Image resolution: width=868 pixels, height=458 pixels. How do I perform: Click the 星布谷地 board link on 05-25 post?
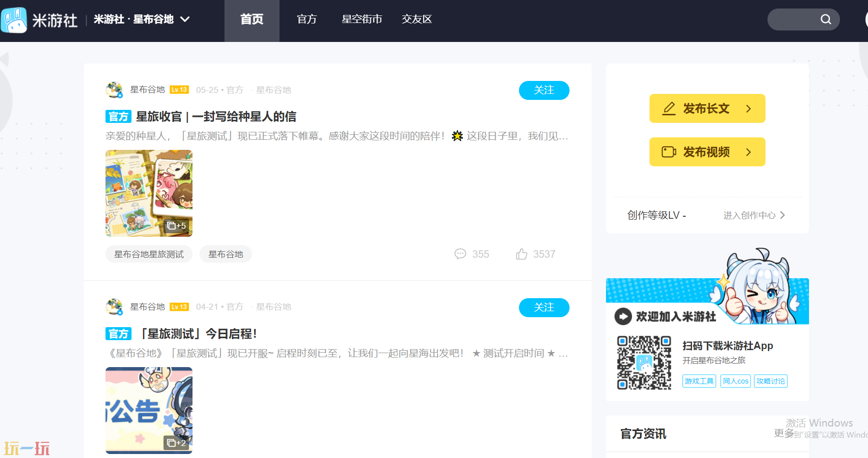[x=273, y=90]
